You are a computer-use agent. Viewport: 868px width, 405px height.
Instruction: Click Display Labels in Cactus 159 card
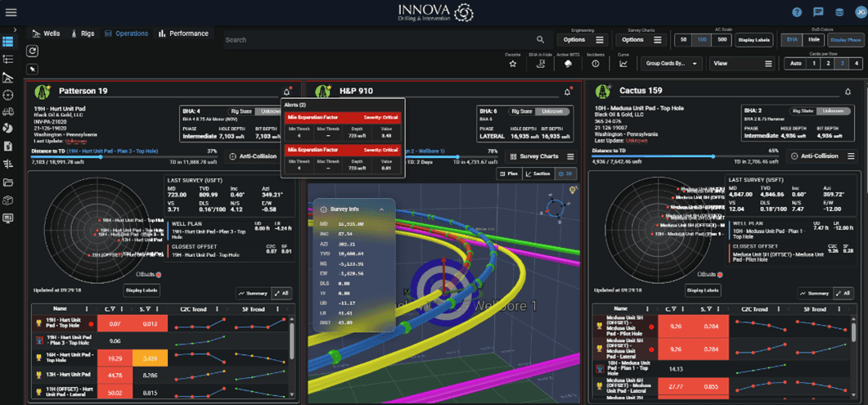[x=704, y=290]
